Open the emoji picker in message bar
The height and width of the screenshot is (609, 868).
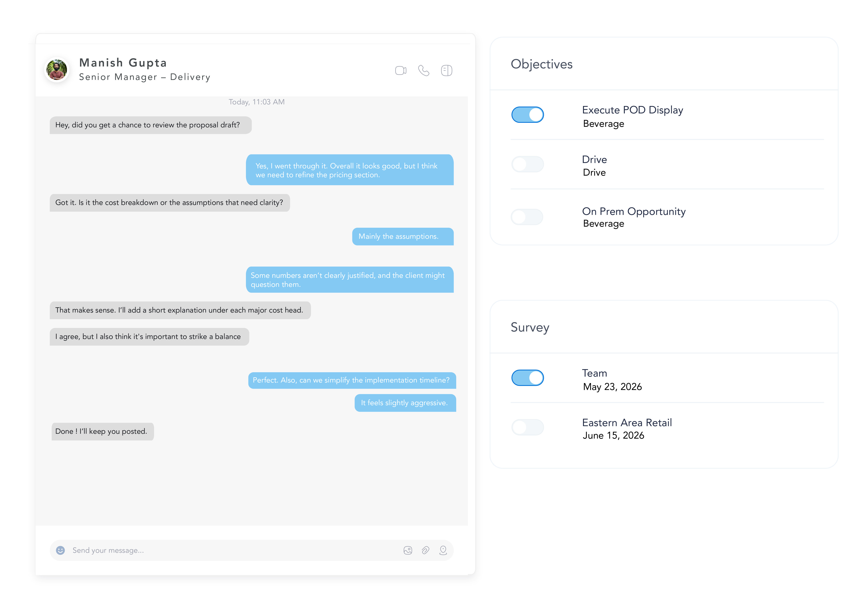click(60, 550)
